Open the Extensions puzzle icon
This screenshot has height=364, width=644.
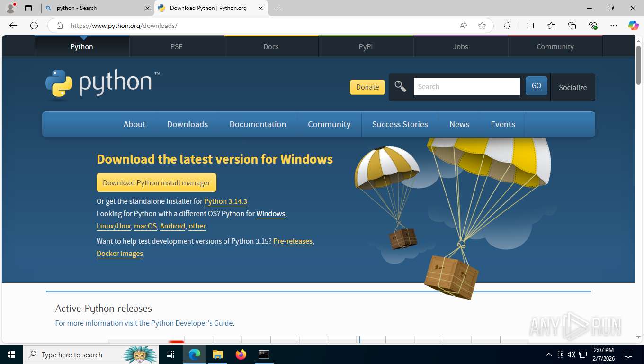coord(507,26)
